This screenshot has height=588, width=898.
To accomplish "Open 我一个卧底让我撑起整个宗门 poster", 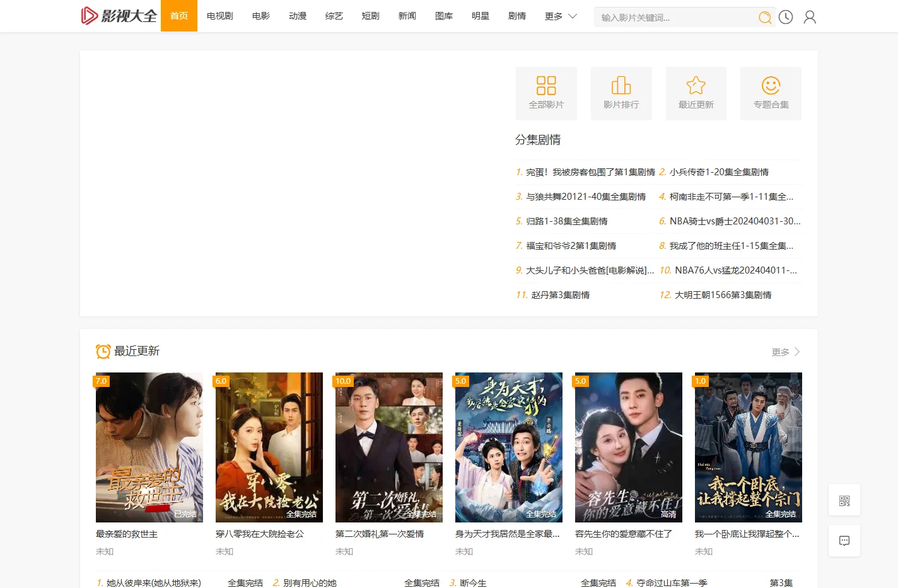I will click(749, 447).
